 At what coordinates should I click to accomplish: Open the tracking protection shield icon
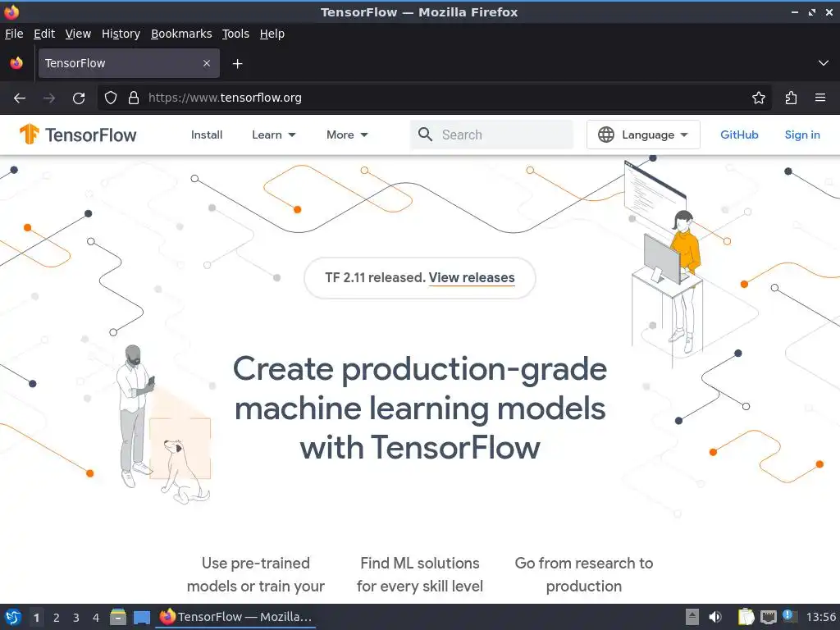111,98
